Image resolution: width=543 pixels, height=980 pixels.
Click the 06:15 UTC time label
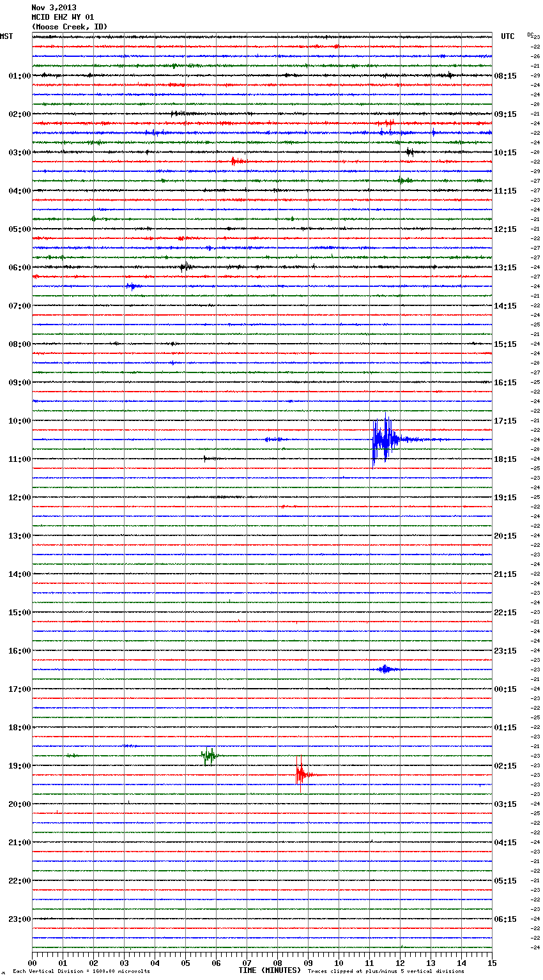click(x=505, y=919)
